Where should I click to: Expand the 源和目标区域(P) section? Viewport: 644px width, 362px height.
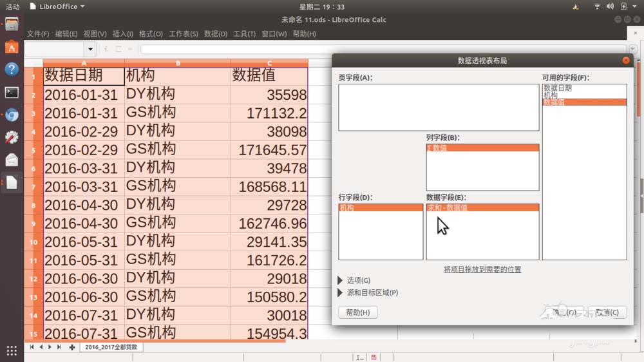tap(341, 292)
